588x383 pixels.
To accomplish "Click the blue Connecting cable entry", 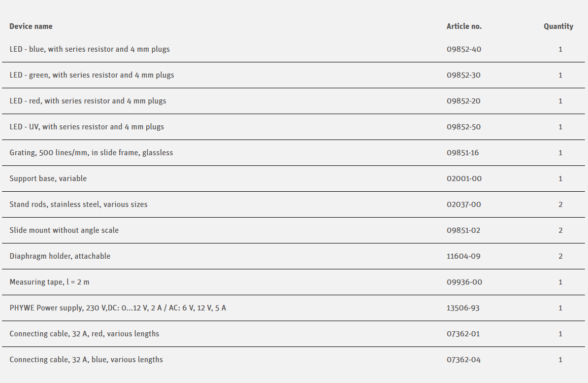I will click(86, 360).
